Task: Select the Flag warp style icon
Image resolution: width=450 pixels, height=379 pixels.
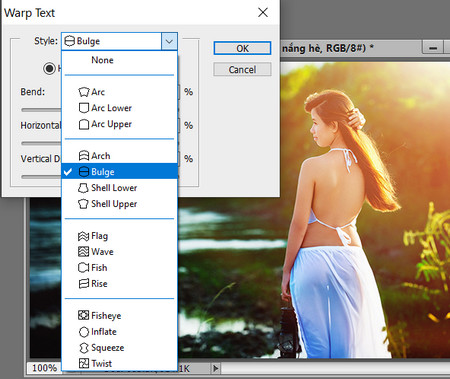Action: 83,236
